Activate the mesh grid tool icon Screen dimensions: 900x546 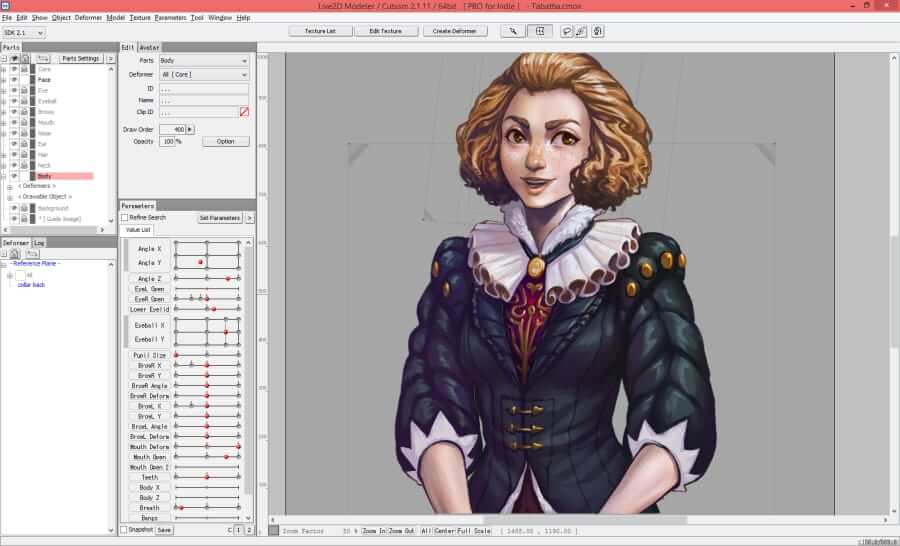tap(539, 31)
